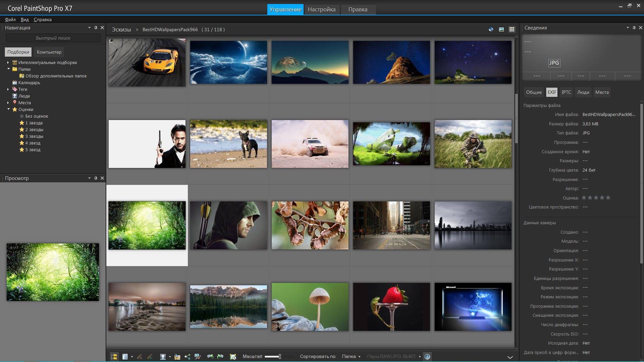Click the Быстрый поиск search field
This screenshot has width=644, height=362.
53,38
